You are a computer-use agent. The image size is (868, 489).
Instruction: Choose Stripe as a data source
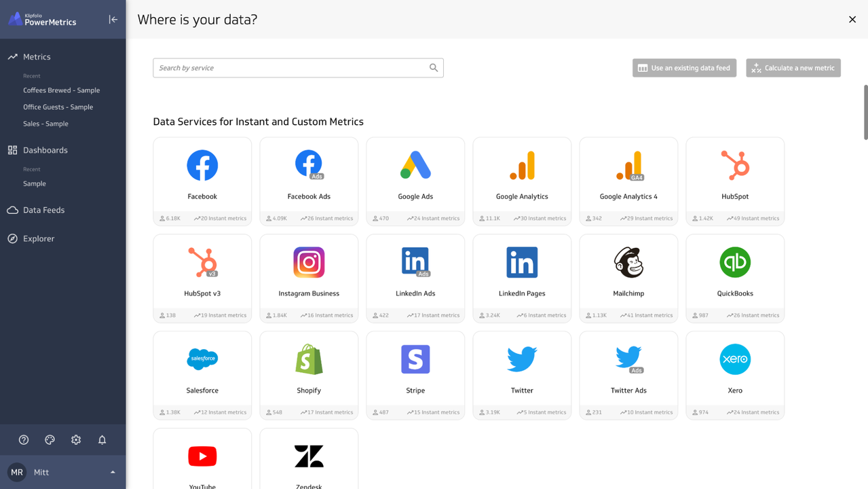(415, 374)
